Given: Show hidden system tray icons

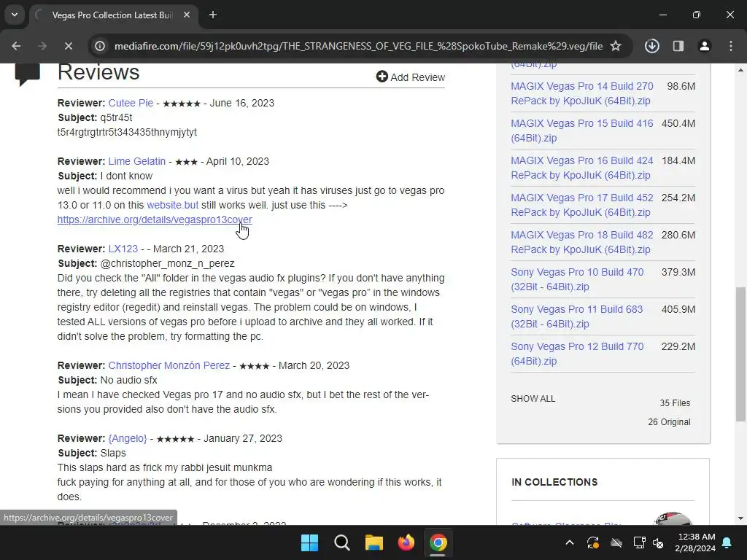Looking at the screenshot, I should tap(570, 542).
